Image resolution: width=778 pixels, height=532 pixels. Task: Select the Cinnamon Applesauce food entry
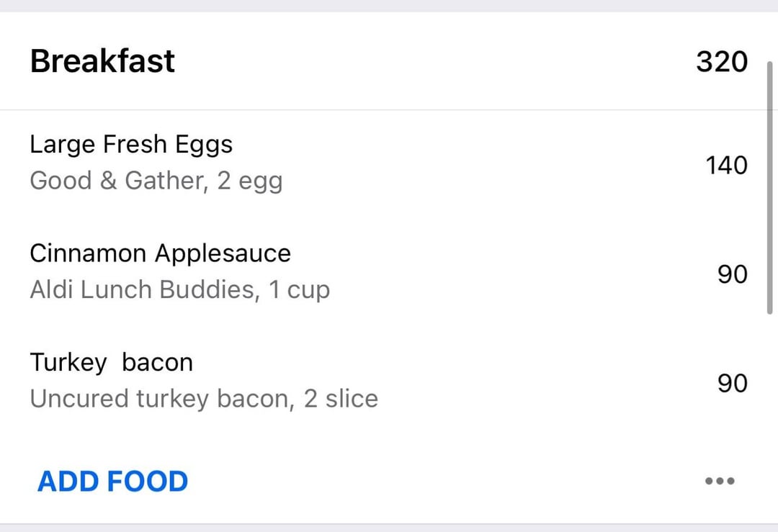click(389, 273)
